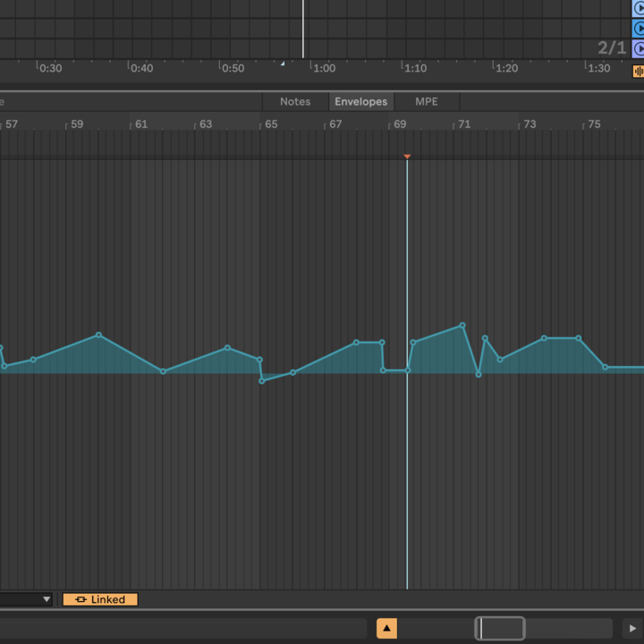Click bar 63 in the clip ruler
Viewport: 644px width, 644px height.
pos(206,124)
